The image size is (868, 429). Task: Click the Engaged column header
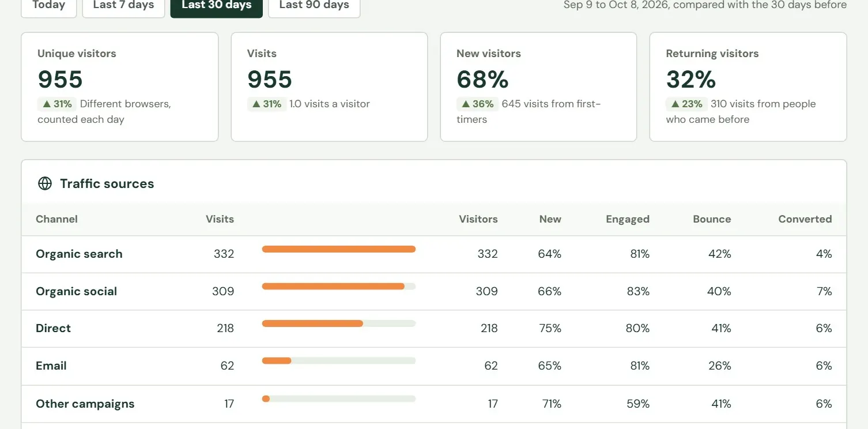pos(628,219)
